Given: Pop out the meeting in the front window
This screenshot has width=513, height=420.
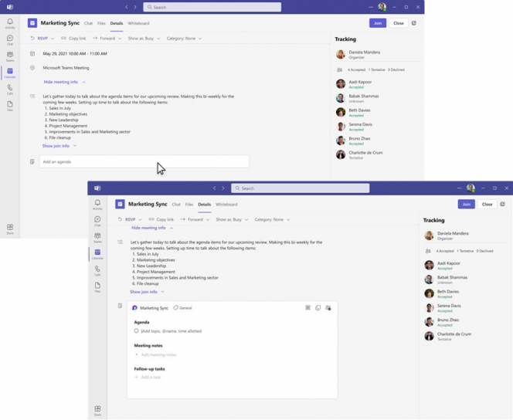Looking at the screenshot, I should 502,205.
